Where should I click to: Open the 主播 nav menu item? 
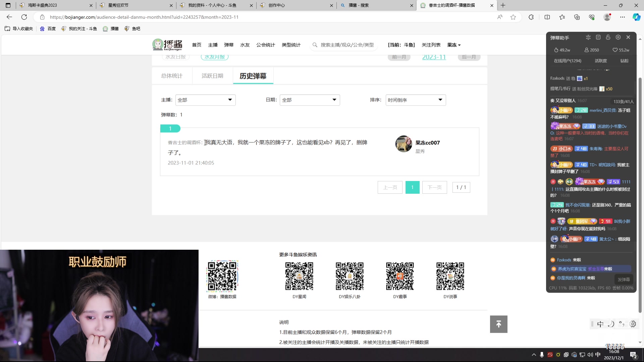click(x=213, y=45)
